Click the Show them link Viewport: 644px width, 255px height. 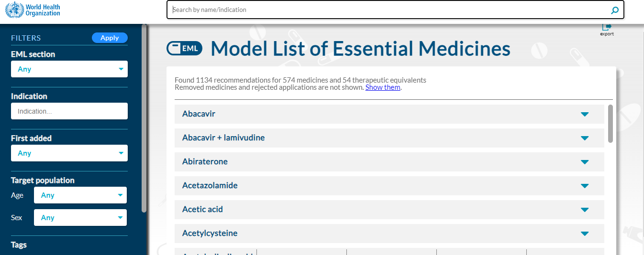click(383, 87)
